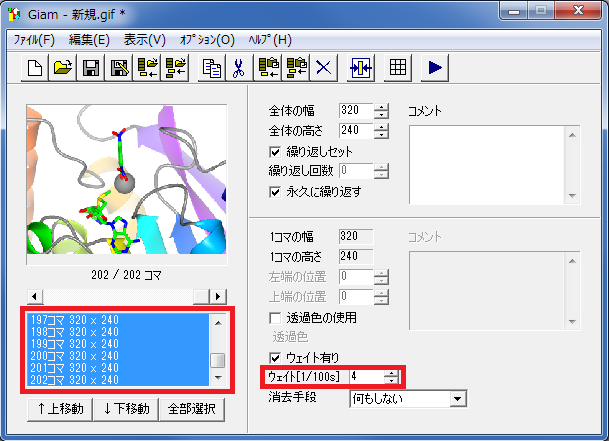Click the 全部選択 button
609x441 pixels.
191,409
